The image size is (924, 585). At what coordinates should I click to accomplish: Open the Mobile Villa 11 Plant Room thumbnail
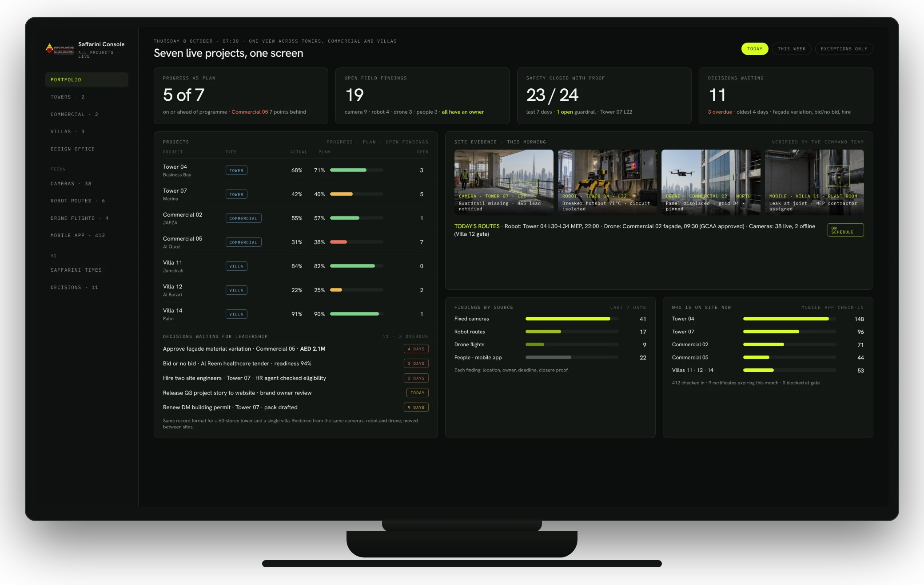pyautogui.click(x=814, y=182)
